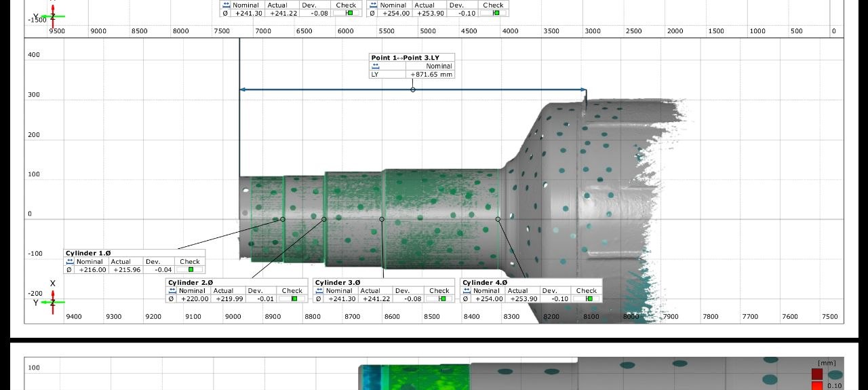The image size is (868, 390).
Task: Click Cylinder 1 nominal value +216.00
Action: (x=92, y=269)
